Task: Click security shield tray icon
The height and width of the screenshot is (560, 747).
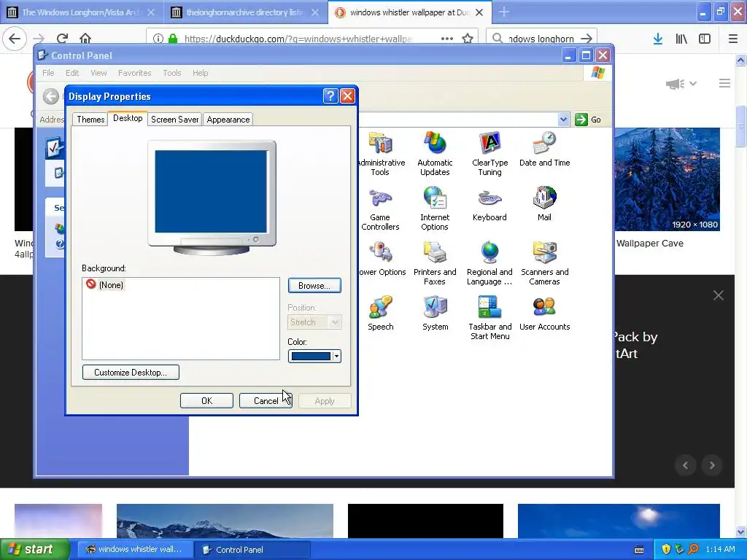Action: (666, 549)
